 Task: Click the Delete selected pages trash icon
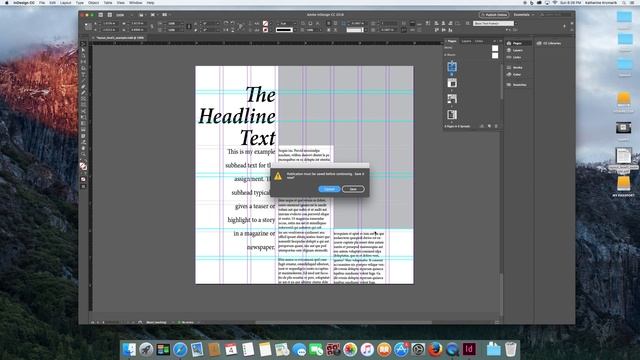click(x=496, y=127)
